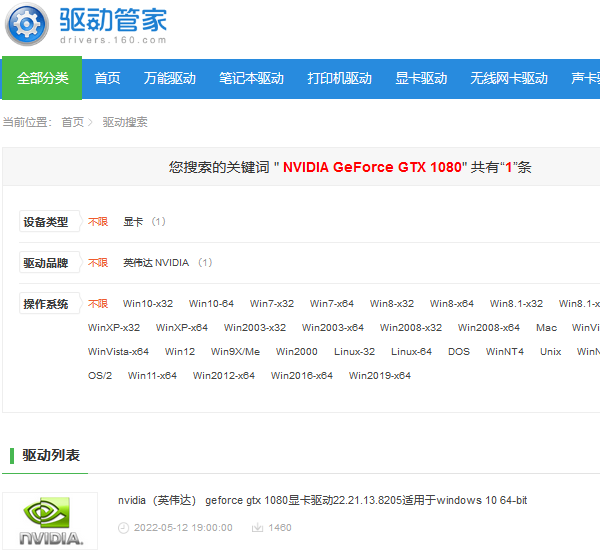Screen dimensions: 600x555
Task: Click the blue gear site logo
Action: pyautogui.click(x=27, y=24)
